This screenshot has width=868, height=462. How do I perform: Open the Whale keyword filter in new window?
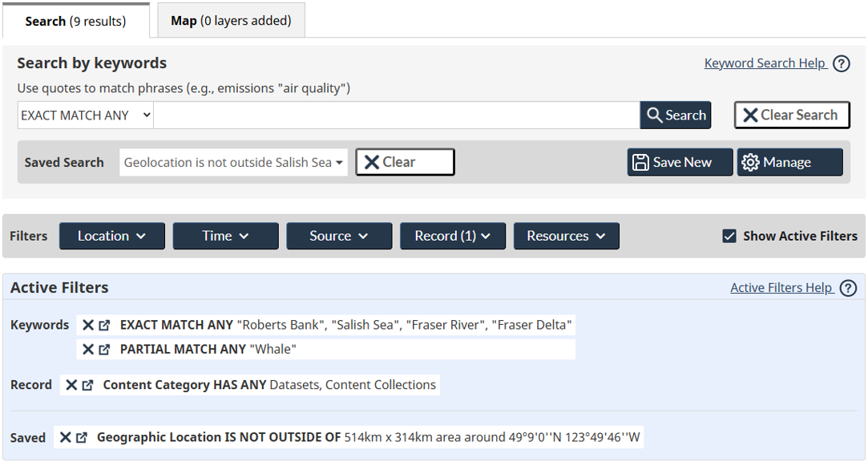(104, 349)
